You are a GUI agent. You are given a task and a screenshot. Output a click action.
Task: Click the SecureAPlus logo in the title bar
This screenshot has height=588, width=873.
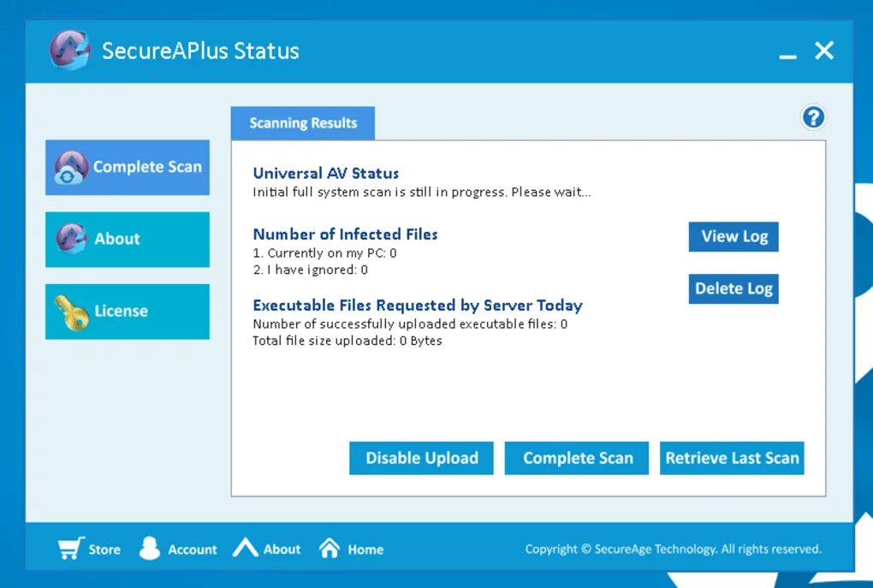[68, 50]
